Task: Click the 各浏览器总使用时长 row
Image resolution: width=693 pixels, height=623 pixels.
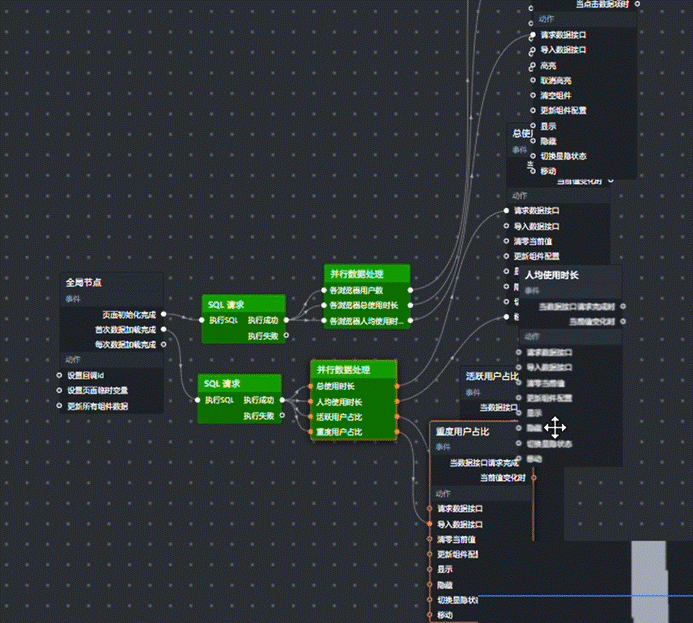Action: [367, 305]
